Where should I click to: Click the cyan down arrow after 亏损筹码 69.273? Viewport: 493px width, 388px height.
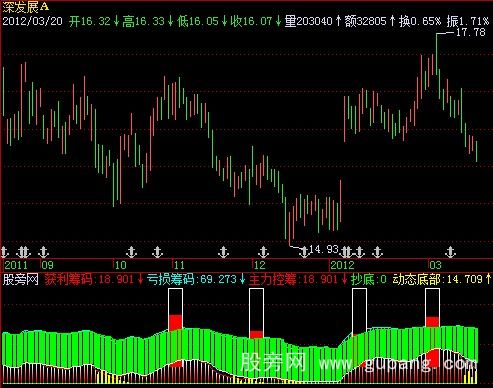[x=242, y=279]
